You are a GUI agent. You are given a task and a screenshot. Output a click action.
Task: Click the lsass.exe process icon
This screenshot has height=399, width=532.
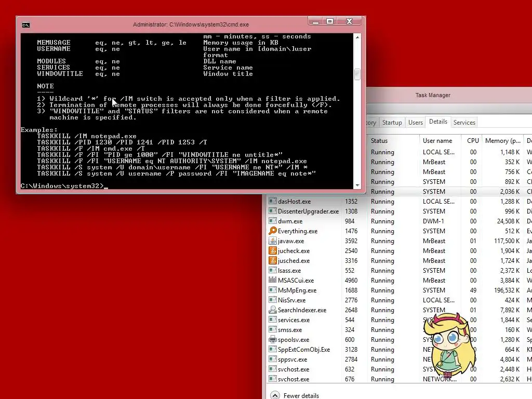272,270
